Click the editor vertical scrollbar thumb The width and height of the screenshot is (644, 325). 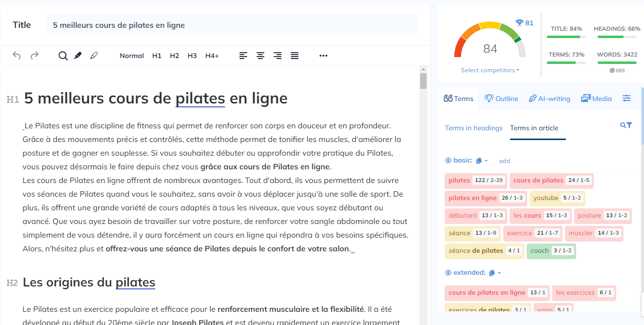coord(423,81)
